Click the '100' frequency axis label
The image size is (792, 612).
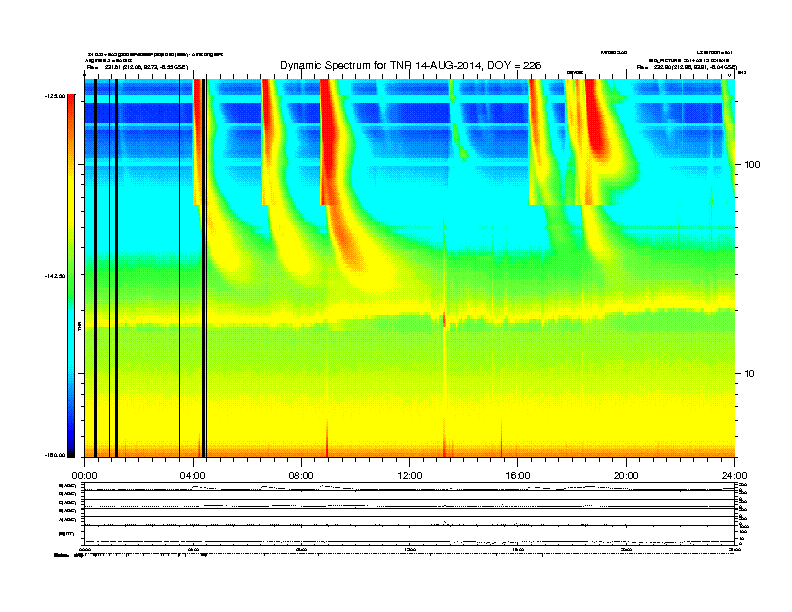click(752, 165)
